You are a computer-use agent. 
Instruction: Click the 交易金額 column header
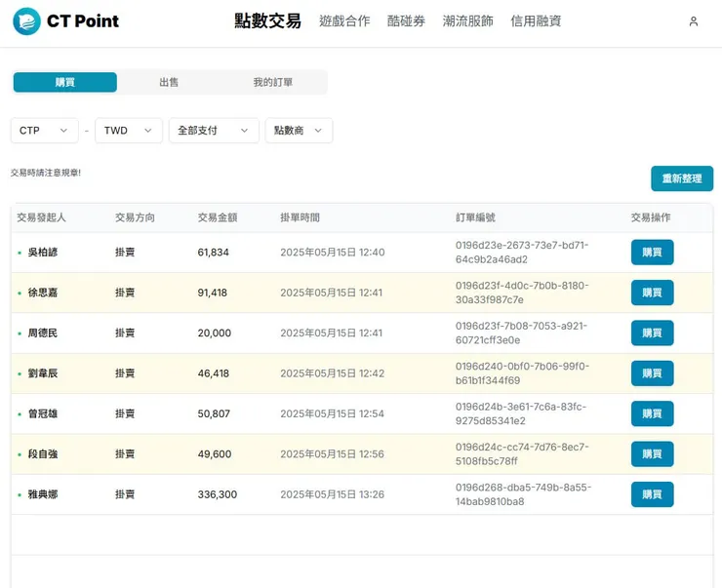(x=217, y=217)
